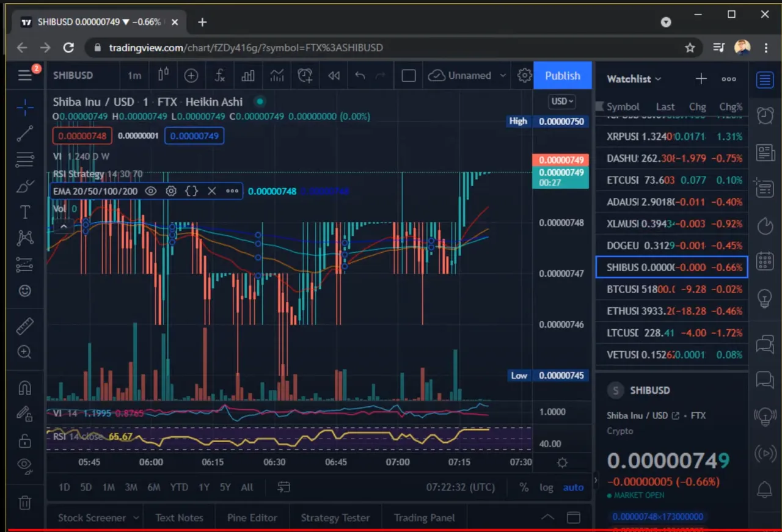Select the All time range
The width and height of the screenshot is (782, 532).
[x=247, y=487]
